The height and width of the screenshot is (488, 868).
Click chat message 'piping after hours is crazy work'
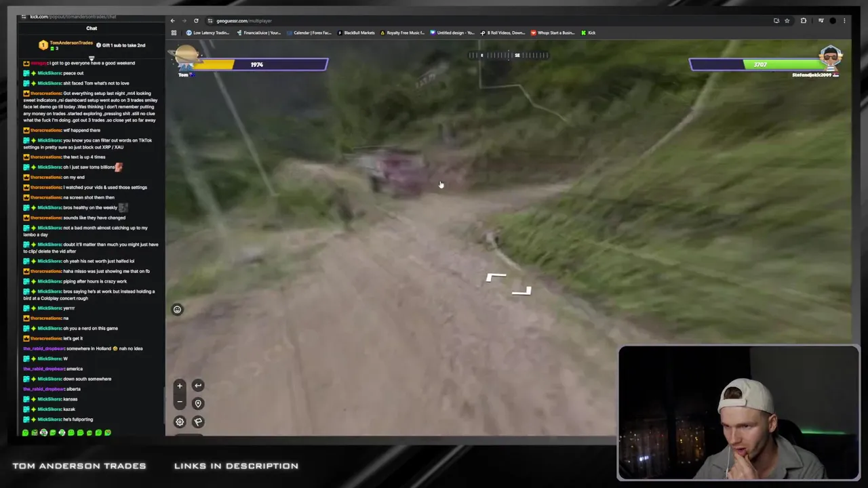point(95,281)
